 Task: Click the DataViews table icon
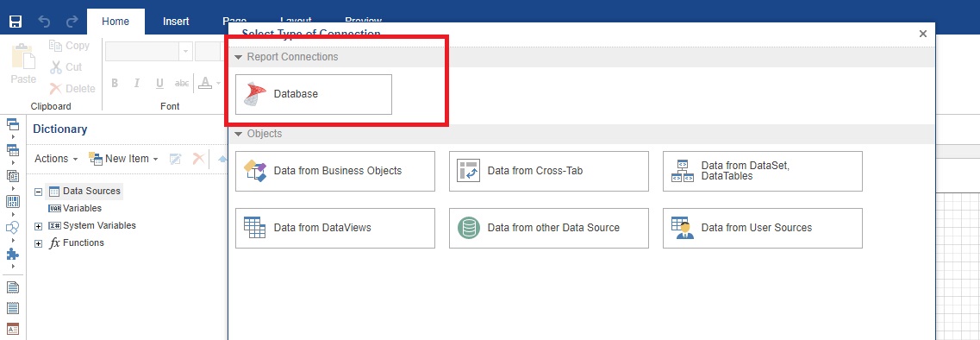point(255,228)
